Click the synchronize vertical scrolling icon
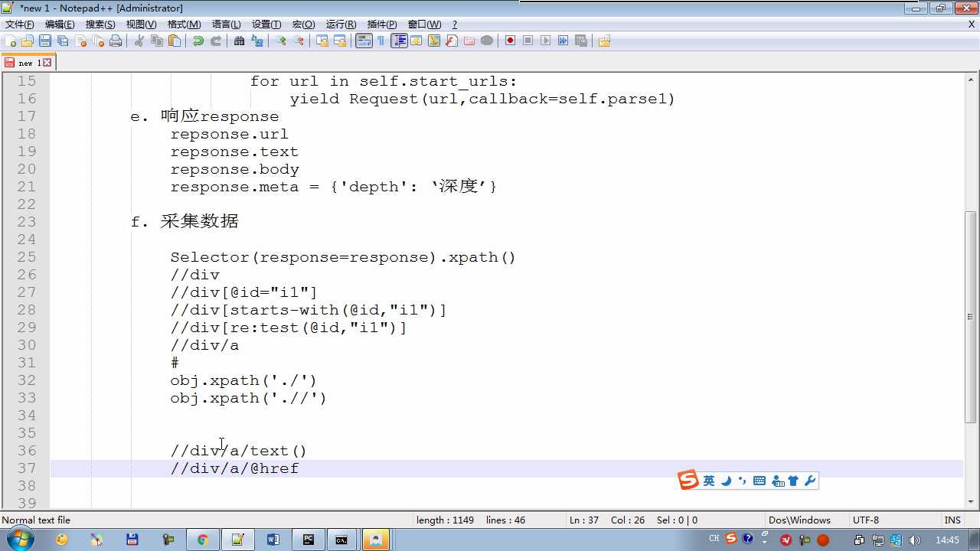The width and height of the screenshot is (980, 551). (322, 41)
